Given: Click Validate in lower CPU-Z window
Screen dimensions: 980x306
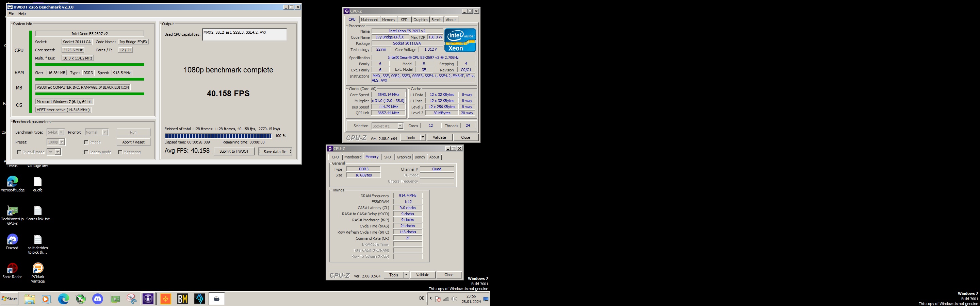Looking at the screenshot, I should tap(423, 275).
